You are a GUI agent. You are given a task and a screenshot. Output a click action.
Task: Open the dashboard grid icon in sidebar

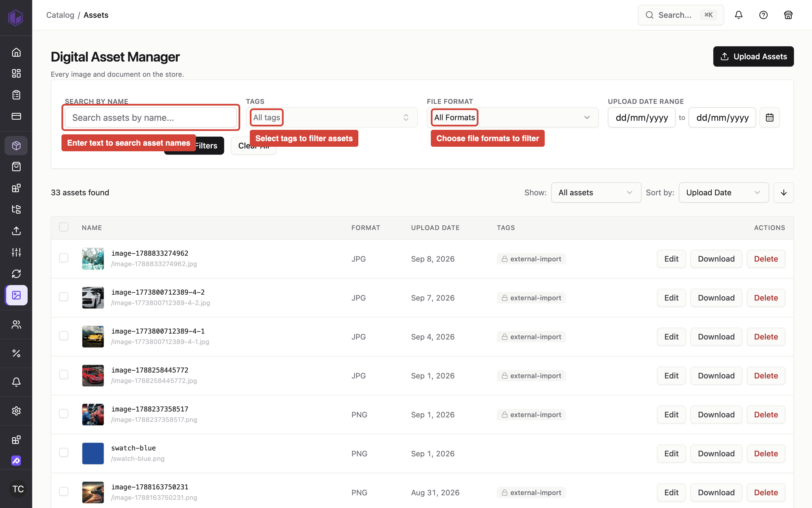coord(16,73)
